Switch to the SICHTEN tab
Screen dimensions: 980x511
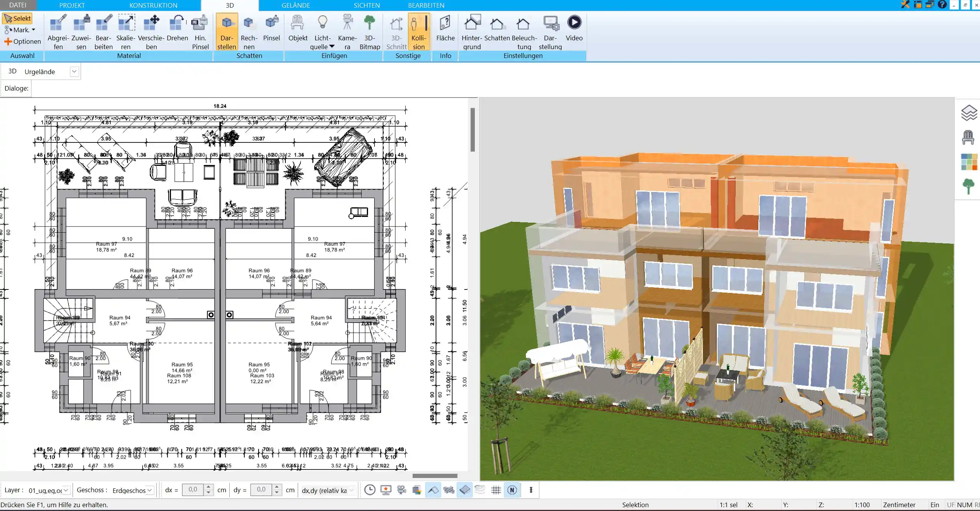(x=366, y=5)
